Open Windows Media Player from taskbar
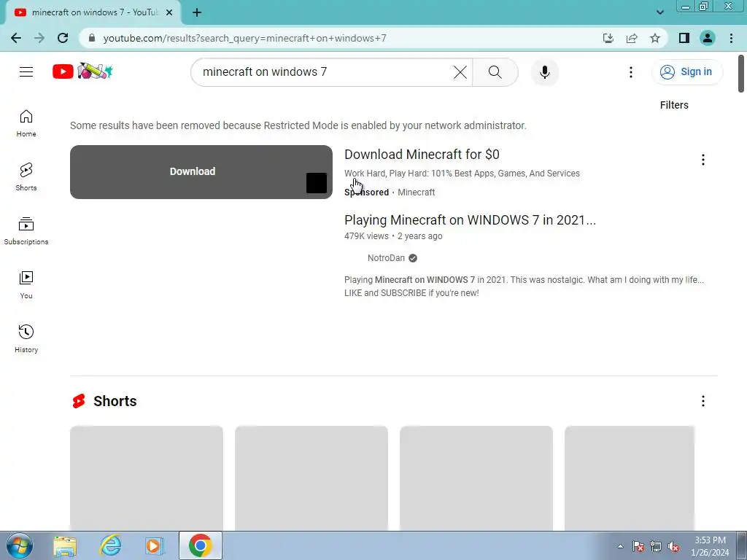The width and height of the screenshot is (747, 560). coord(155,545)
